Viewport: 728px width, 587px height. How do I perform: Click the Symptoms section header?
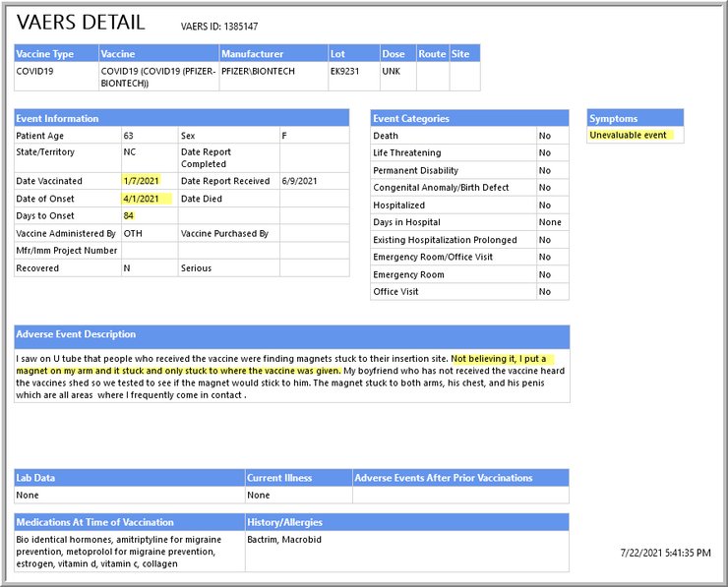pyautogui.click(x=636, y=118)
